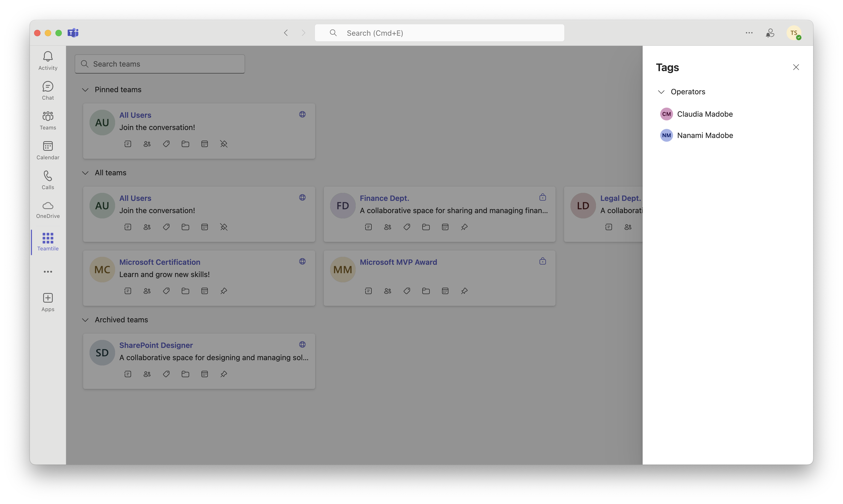Click the tag icon on Finance Dept. team

(407, 227)
